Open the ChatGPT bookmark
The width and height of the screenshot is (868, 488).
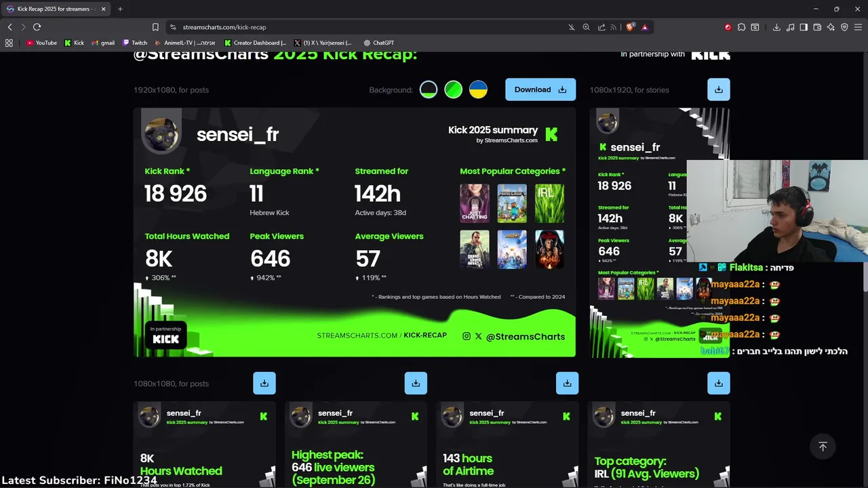pyautogui.click(x=378, y=43)
